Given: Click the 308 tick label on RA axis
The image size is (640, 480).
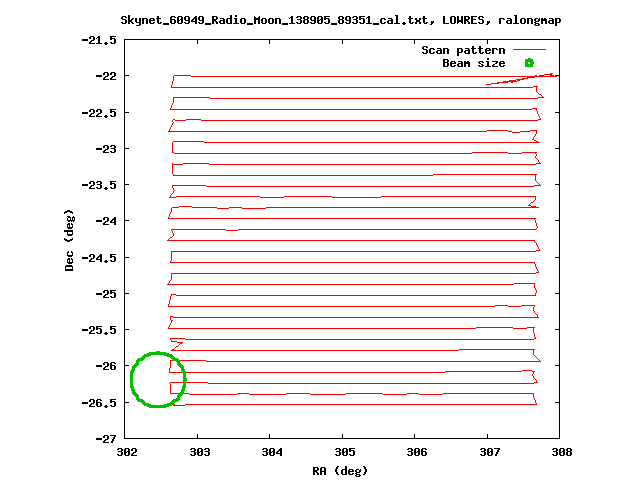Looking at the screenshot, I should pos(560,452).
